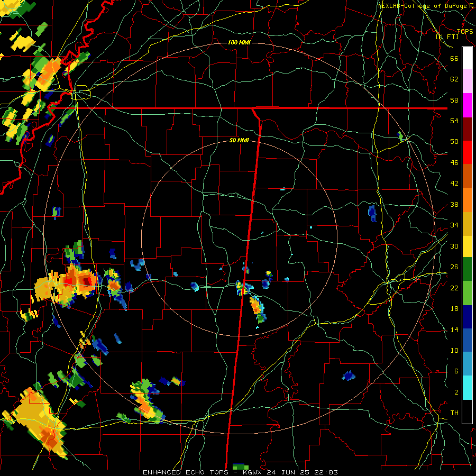Click the legend value 62

pos(454,79)
